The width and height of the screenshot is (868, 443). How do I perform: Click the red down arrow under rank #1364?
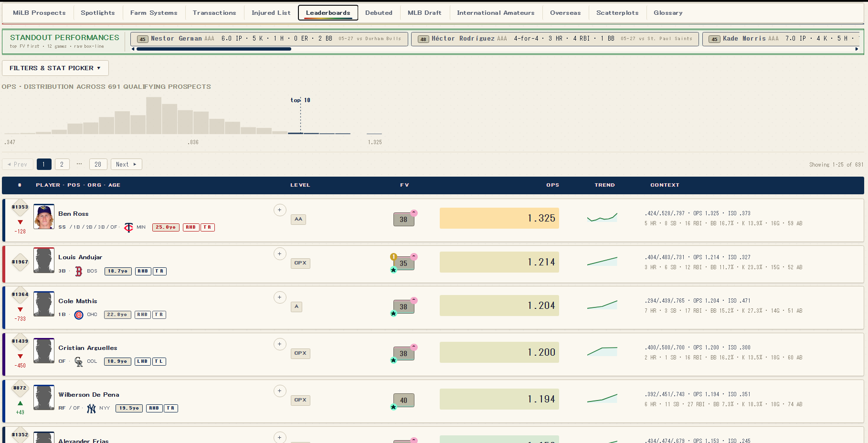(20, 309)
